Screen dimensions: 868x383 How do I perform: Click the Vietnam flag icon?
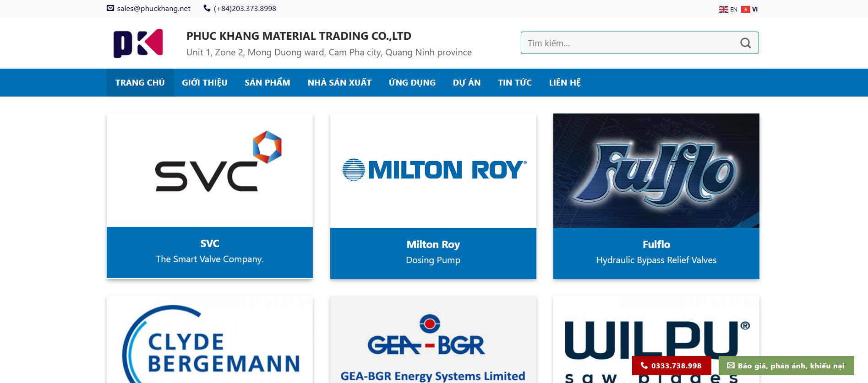point(746,9)
